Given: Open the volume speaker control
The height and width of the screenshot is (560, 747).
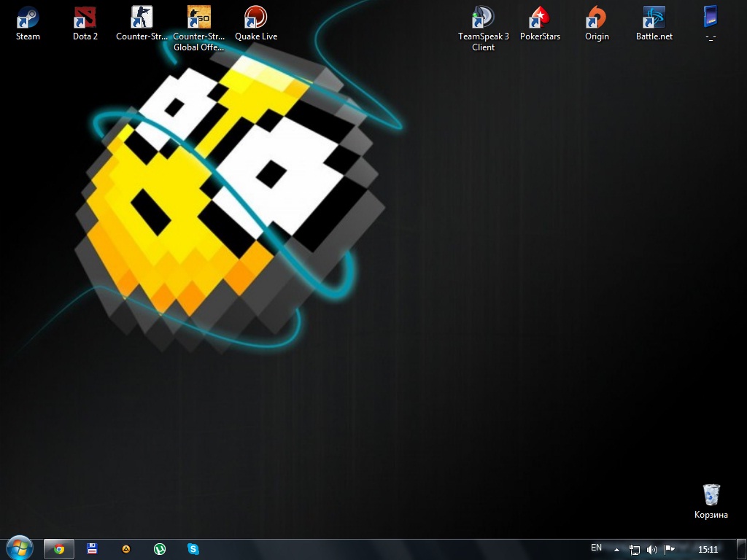Looking at the screenshot, I should (x=651, y=549).
